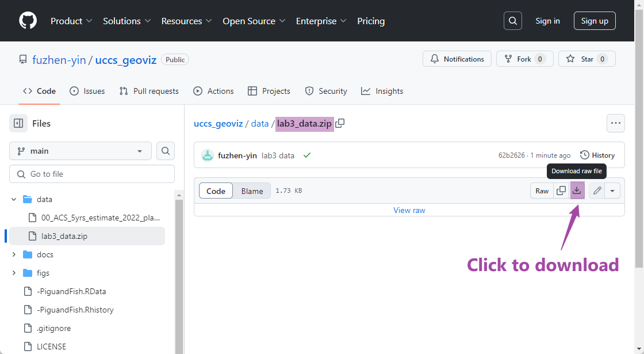
Task: Collapse file tree with side panel icon
Action: [x=18, y=123]
